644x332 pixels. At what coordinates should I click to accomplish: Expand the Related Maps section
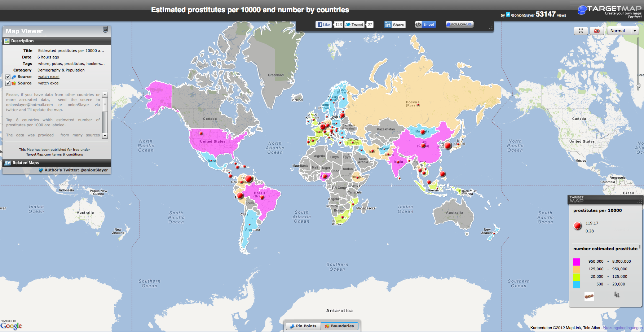point(25,163)
